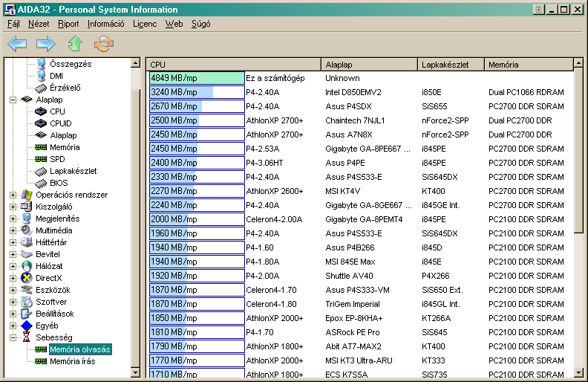Open the Nézet menu
Image resolution: width=588 pixels, height=382 pixels.
coord(39,24)
